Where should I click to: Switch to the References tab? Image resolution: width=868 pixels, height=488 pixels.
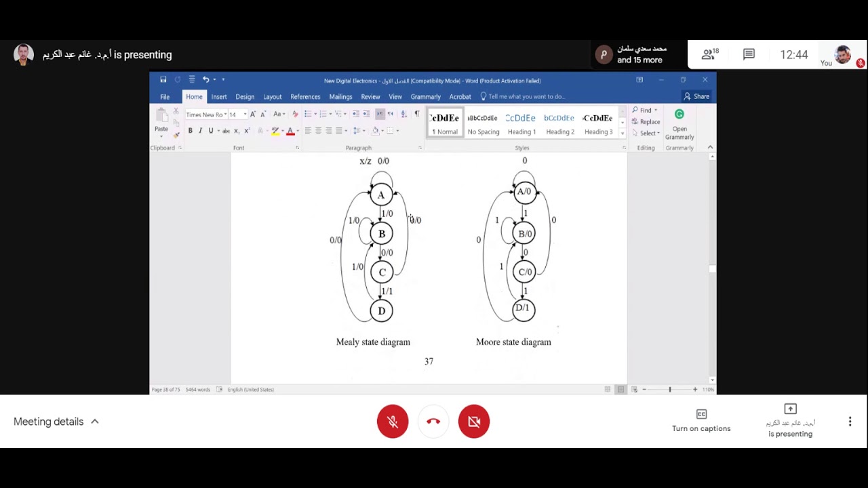tap(305, 97)
